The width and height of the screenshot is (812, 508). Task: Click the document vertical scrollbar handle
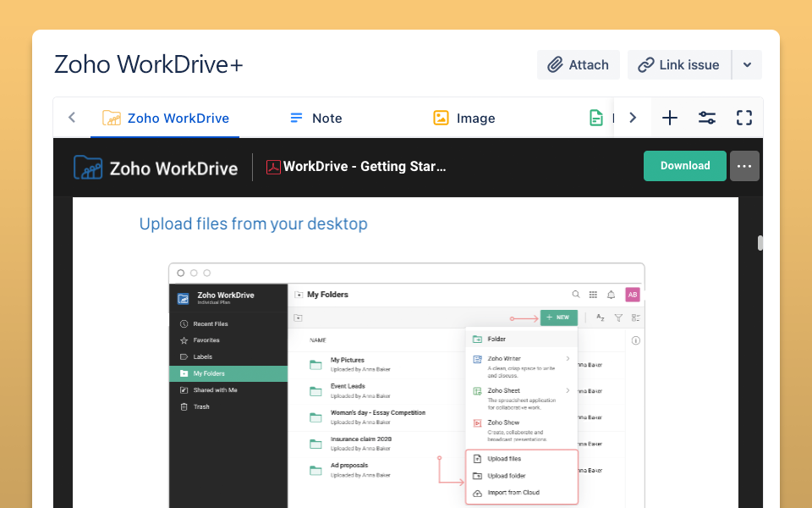(x=760, y=243)
